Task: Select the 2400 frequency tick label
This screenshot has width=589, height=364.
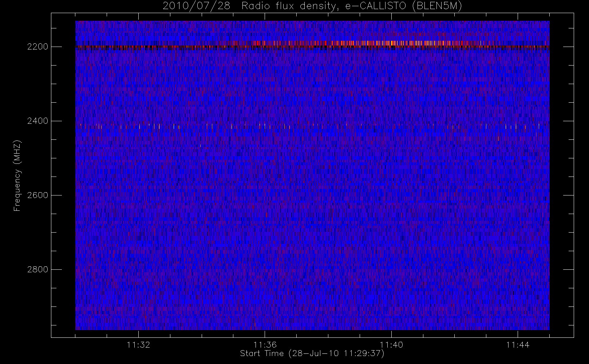Action: click(38, 121)
